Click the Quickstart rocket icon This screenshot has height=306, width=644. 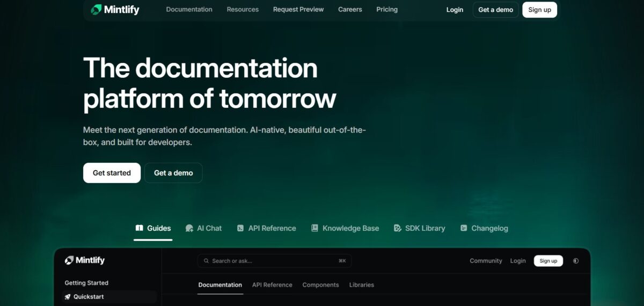coord(68,297)
